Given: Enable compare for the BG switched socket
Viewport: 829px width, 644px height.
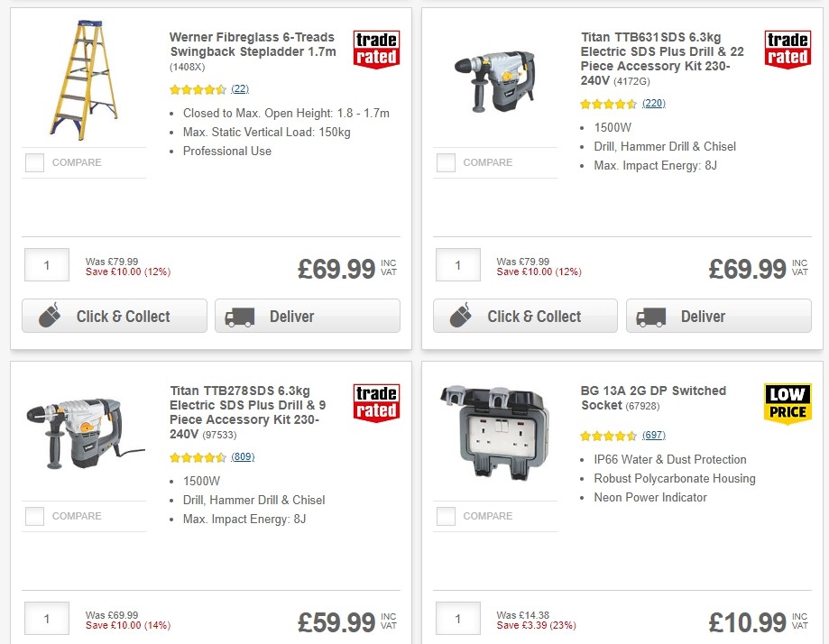Looking at the screenshot, I should (x=446, y=516).
